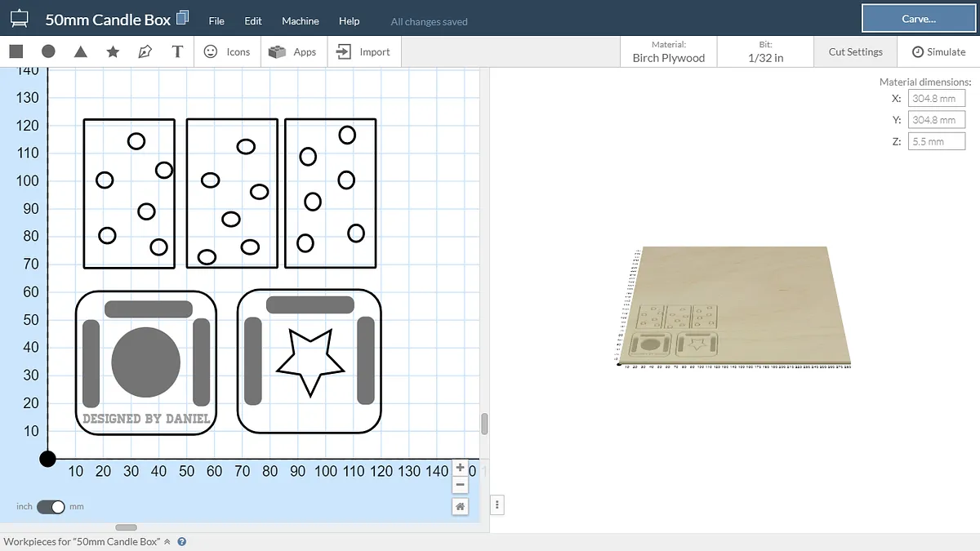Expand the Workpieces panel
Screen dimensions: 980x551
coord(167,541)
